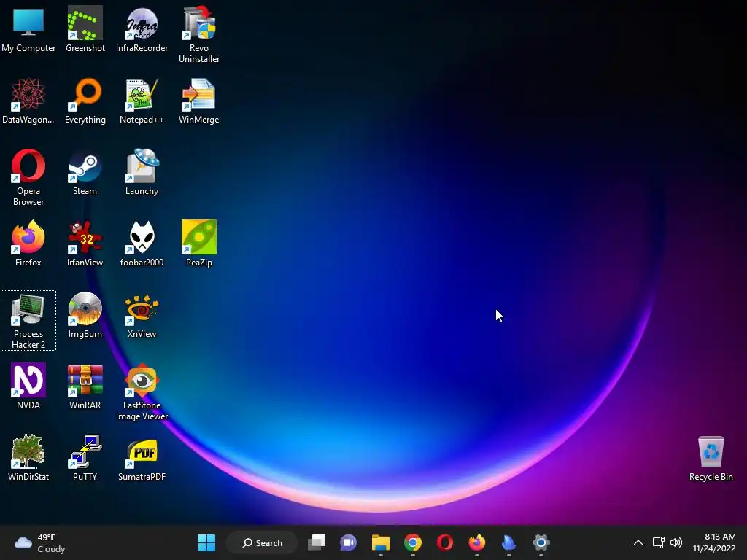Open Task View from the taskbar
Screen dimensions: 747x560
tap(317, 542)
